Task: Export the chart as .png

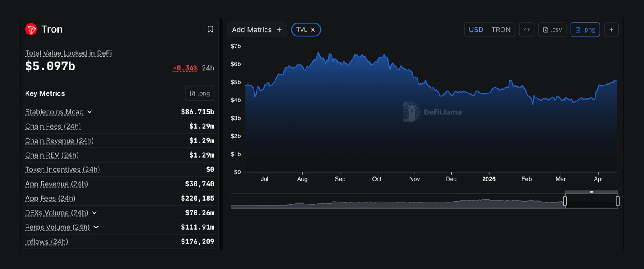Action: [x=585, y=29]
